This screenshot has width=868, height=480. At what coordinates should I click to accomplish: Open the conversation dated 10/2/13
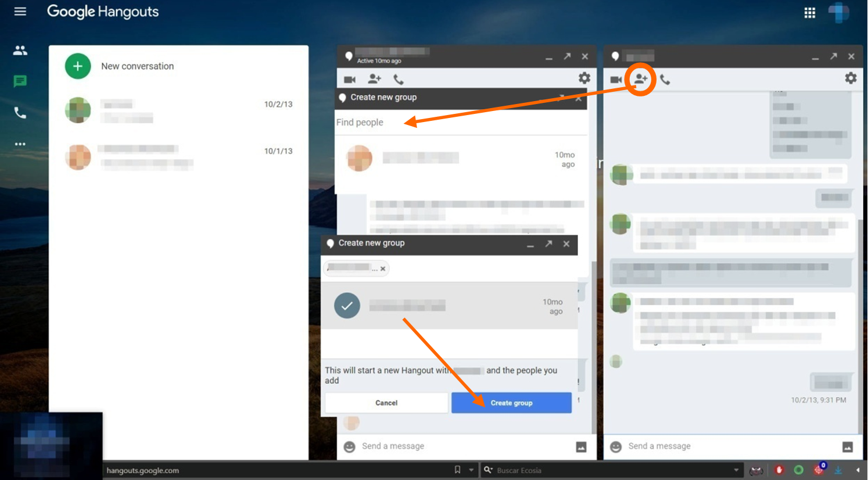[x=179, y=110]
